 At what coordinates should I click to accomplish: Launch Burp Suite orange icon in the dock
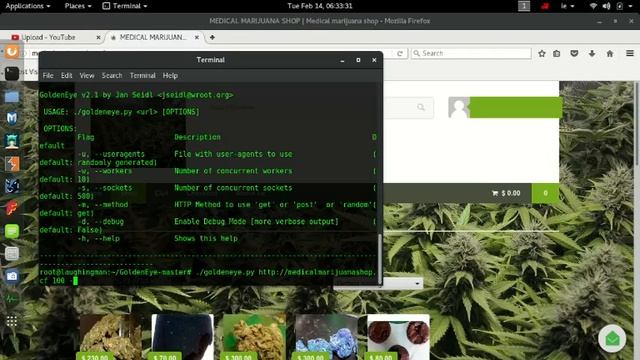(12, 164)
